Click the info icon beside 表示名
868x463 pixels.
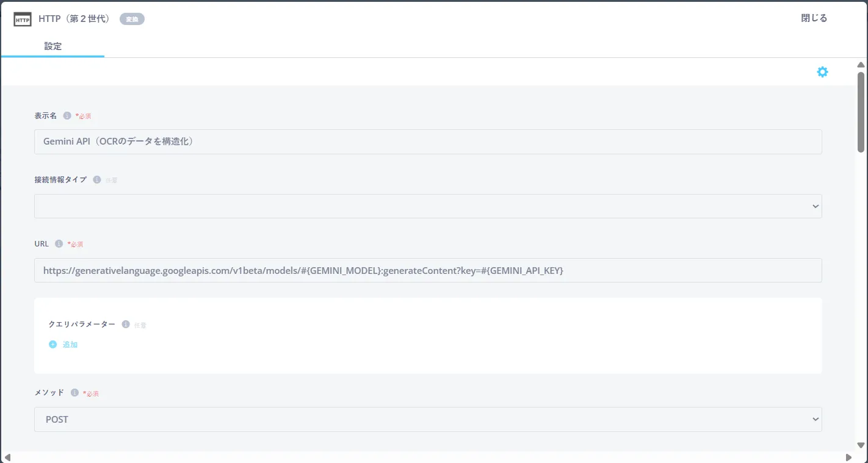pyautogui.click(x=67, y=115)
